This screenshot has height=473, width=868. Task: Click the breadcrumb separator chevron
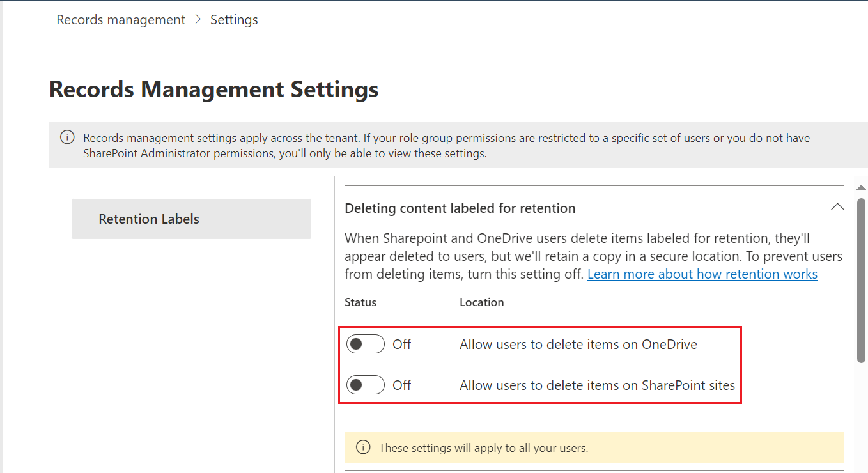click(198, 20)
